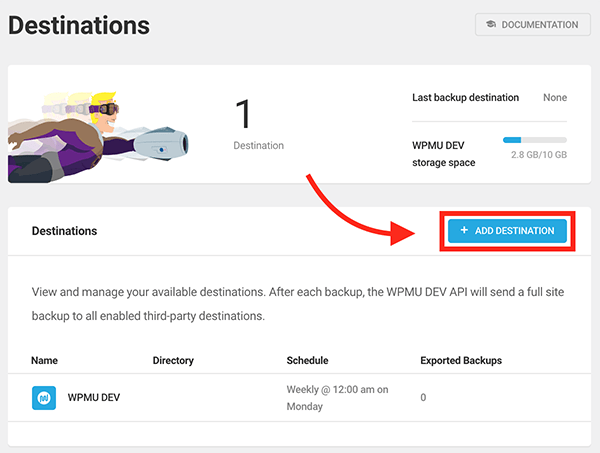Click the None value for last backup
The height and width of the screenshot is (453, 600).
coord(555,98)
